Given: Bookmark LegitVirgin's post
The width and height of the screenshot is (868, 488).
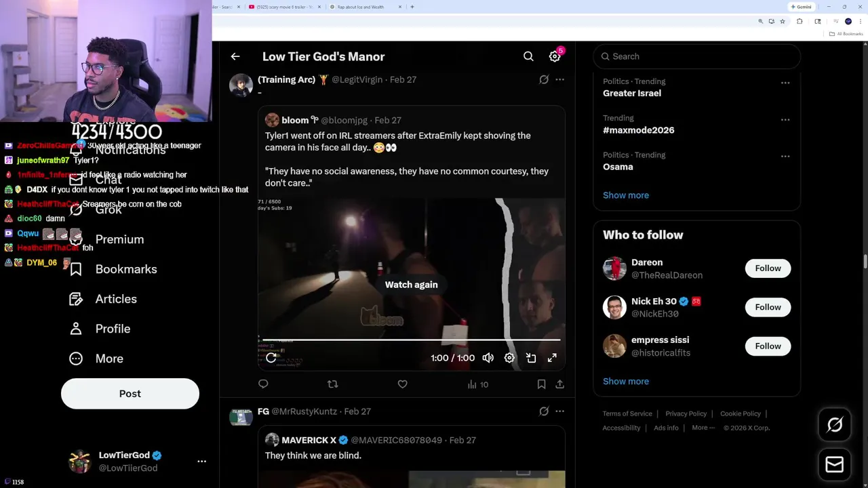Looking at the screenshot, I should [x=541, y=384].
